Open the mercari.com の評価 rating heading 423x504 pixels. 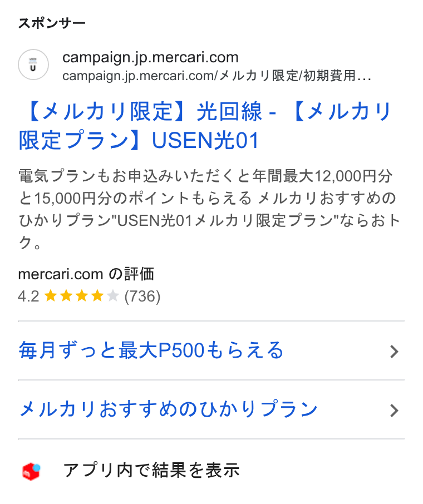point(86,274)
